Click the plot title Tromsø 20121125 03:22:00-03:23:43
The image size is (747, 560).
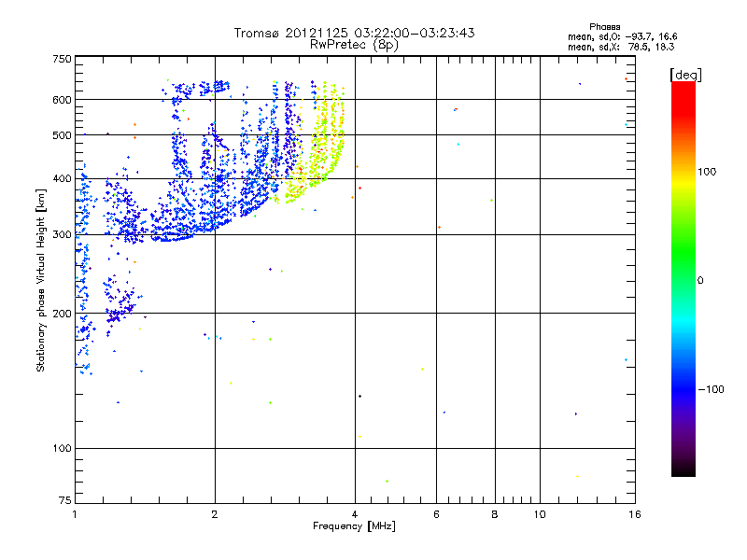click(x=354, y=33)
